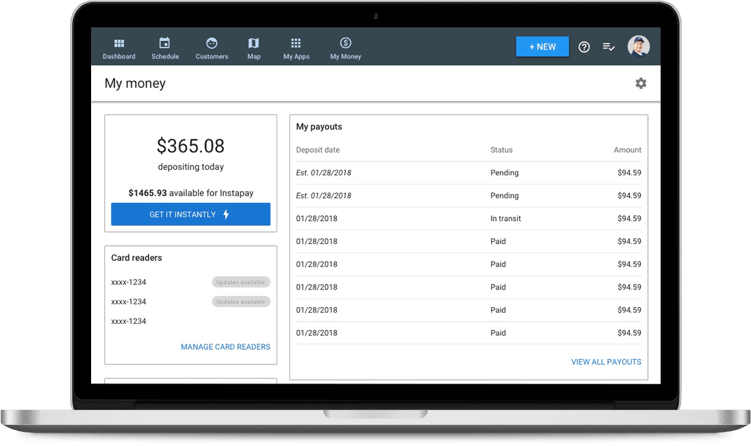Click the Status column header
The width and height of the screenshot is (751, 446).
pyautogui.click(x=501, y=150)
